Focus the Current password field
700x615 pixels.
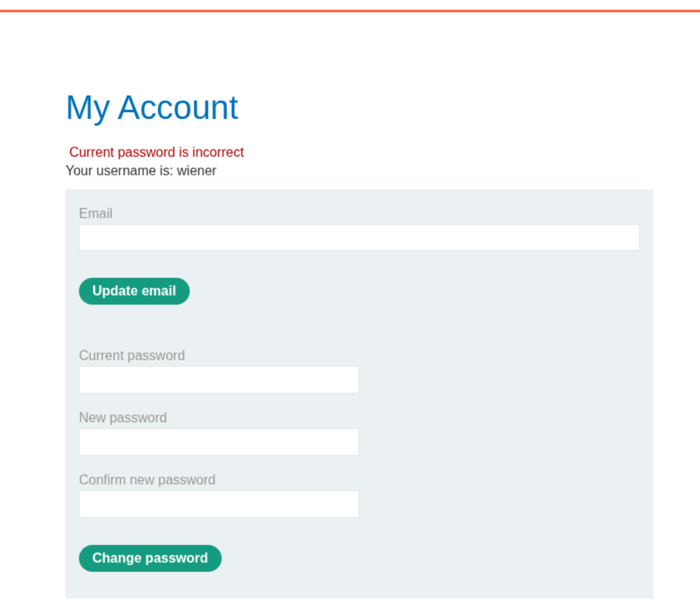pyautogui.click(x=219, y=380)
